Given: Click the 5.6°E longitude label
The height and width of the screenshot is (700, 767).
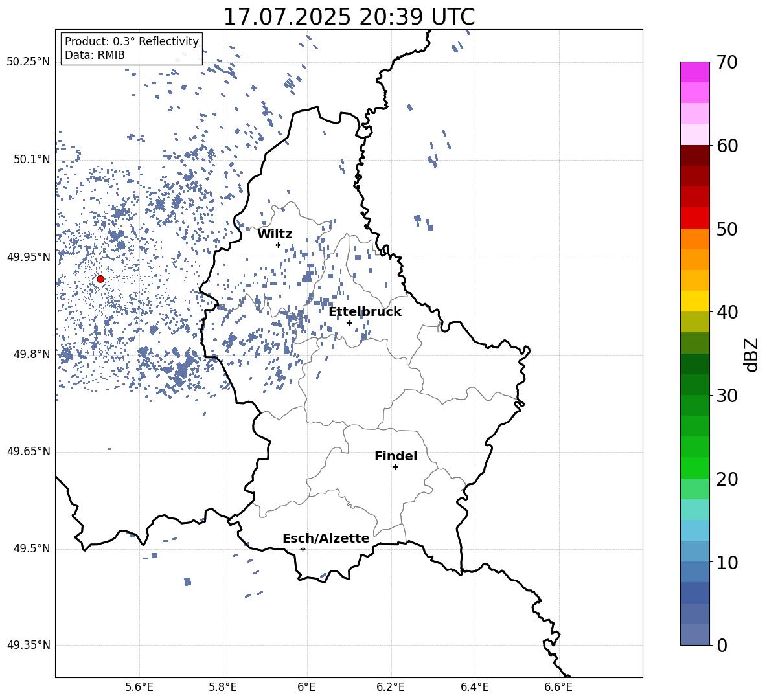Looking at the screenshot, I should (x=139, y=687).
